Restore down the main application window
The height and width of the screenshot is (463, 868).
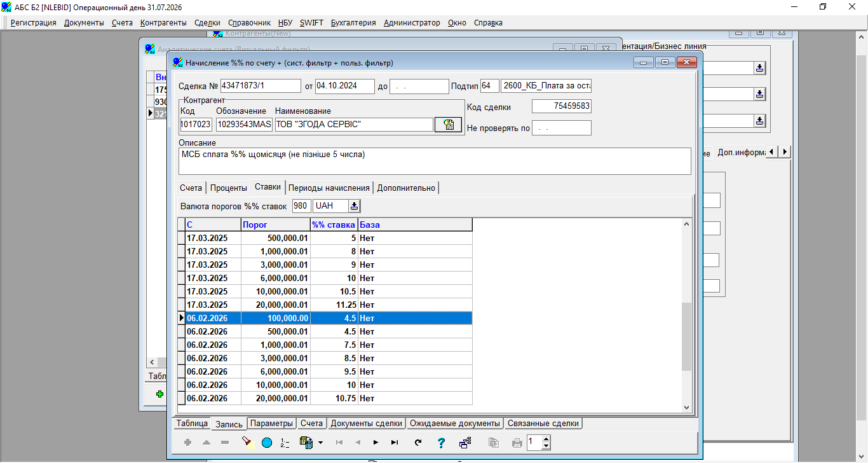click(823, 6)
